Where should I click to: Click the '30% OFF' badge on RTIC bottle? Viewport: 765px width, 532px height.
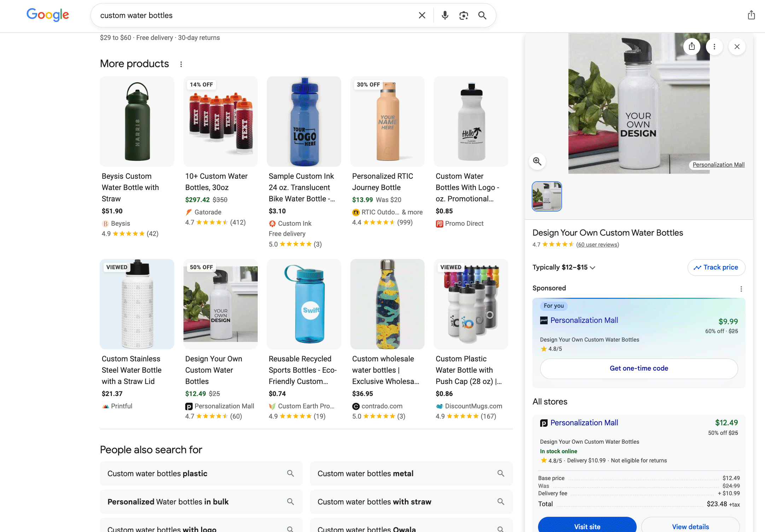click(368, 85)
